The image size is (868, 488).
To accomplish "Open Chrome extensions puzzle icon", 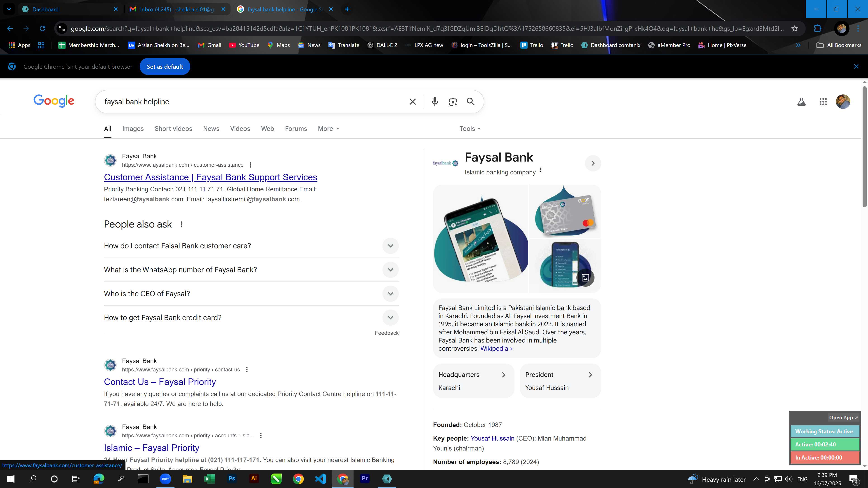I will coord(817,29).
